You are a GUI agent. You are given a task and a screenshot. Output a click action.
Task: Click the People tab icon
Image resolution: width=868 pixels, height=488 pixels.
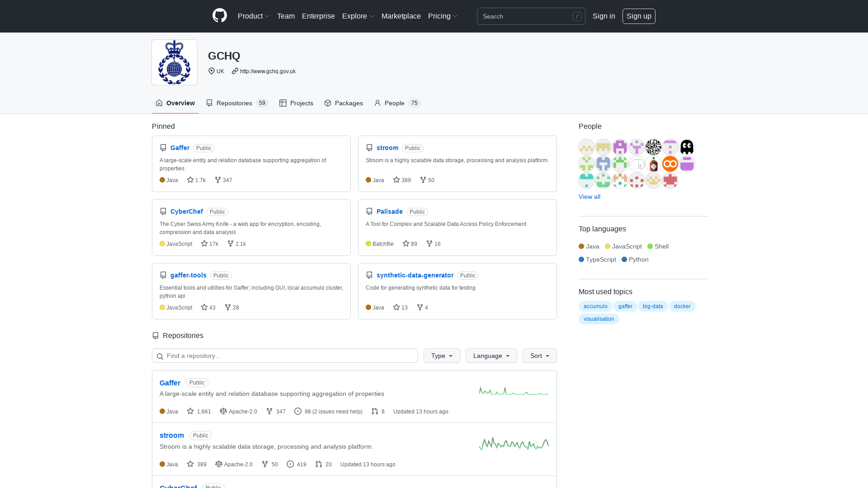pyautogui.click(x=377, y=103)
